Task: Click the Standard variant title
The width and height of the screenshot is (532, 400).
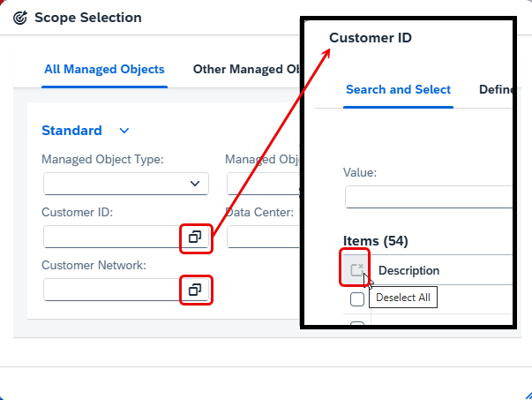Action: pos(71,131)
